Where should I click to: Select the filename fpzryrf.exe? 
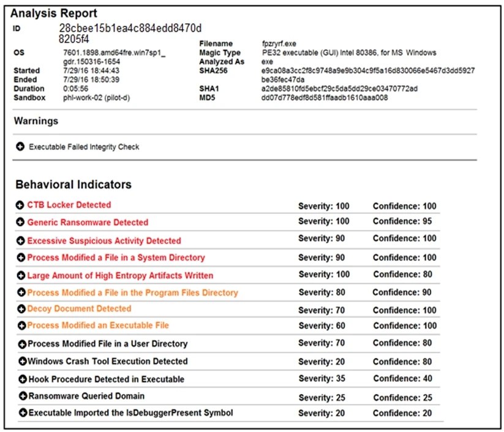pyautogui.click(x=280, y=44)
